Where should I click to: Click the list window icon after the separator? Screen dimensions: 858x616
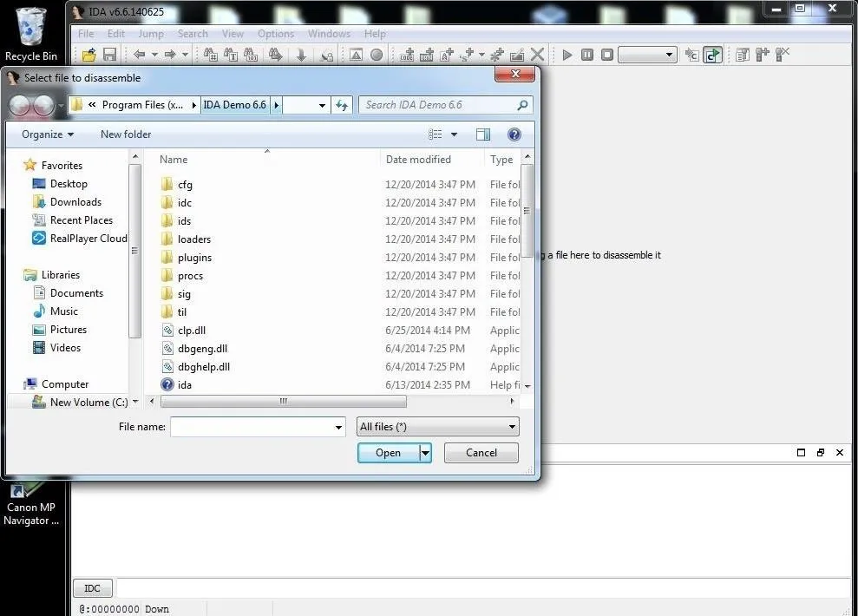pyautogui.click(x=743, y=55)
